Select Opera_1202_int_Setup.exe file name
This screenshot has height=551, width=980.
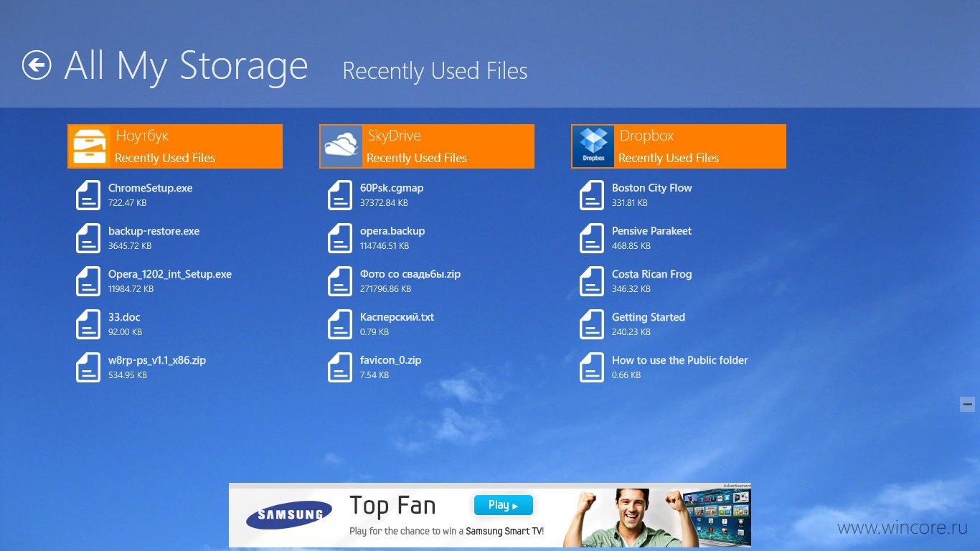pos(170,274)
